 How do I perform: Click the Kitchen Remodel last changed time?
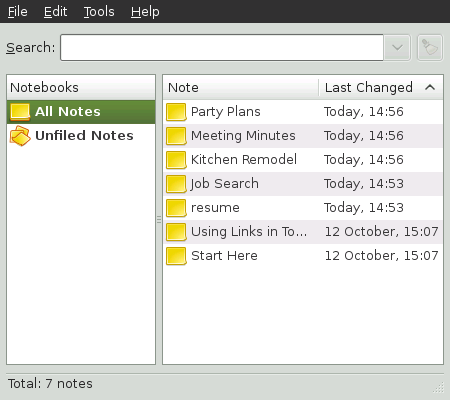[364, 160]
